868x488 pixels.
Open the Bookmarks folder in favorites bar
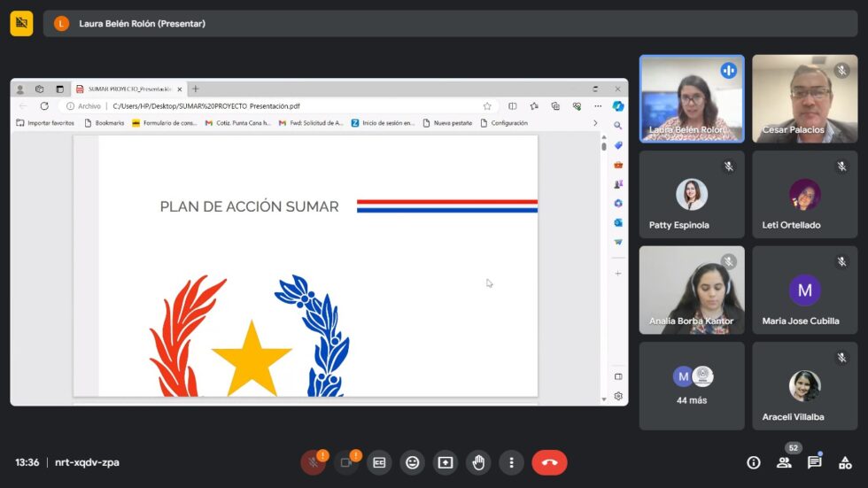click(105, 123)
